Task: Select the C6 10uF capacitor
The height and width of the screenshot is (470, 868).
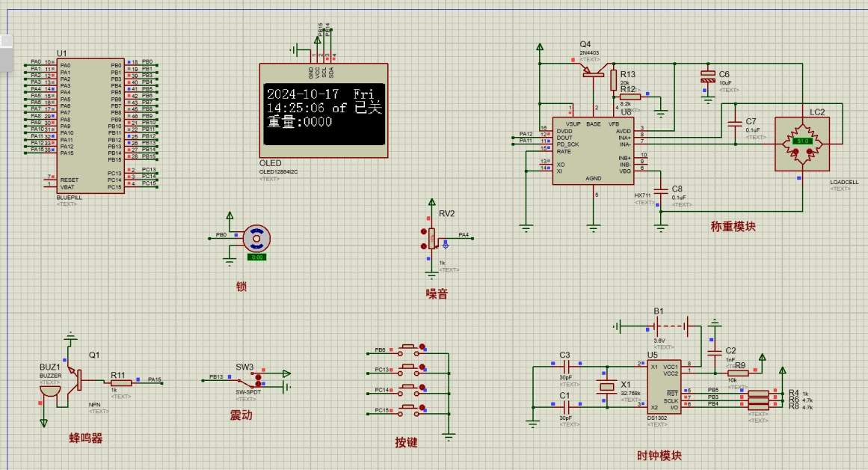Action: click(x=707, y=76)
